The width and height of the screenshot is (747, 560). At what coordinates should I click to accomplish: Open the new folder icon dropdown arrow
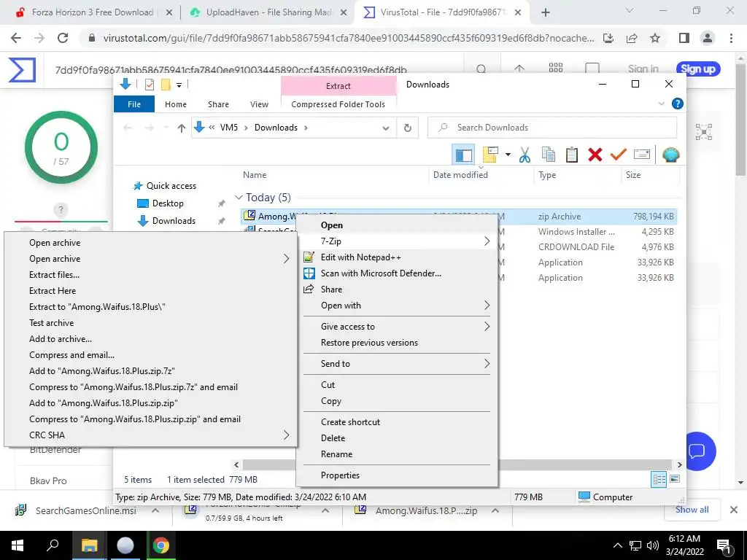tap(508, 155)
